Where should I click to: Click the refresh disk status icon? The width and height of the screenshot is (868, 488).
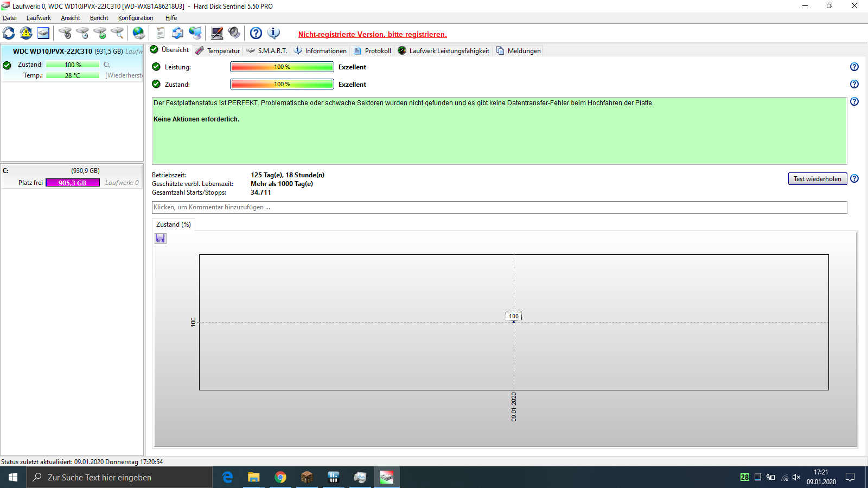(9, 33)
